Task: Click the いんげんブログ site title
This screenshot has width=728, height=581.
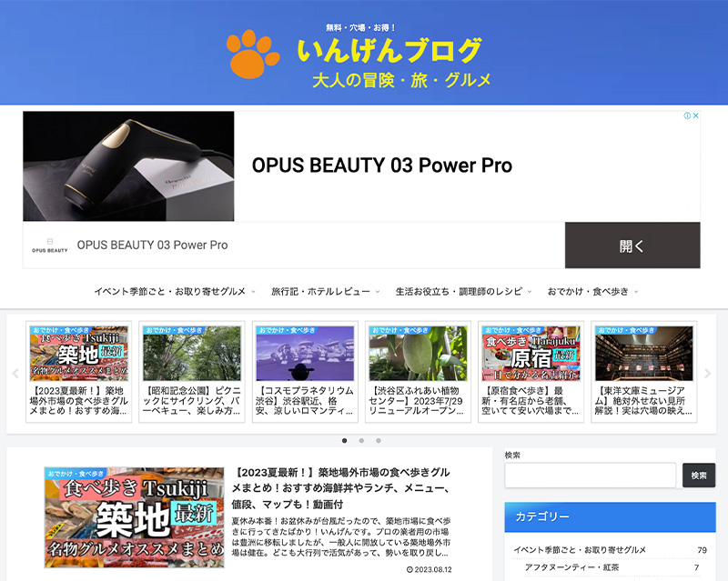Action: point(389,51)
